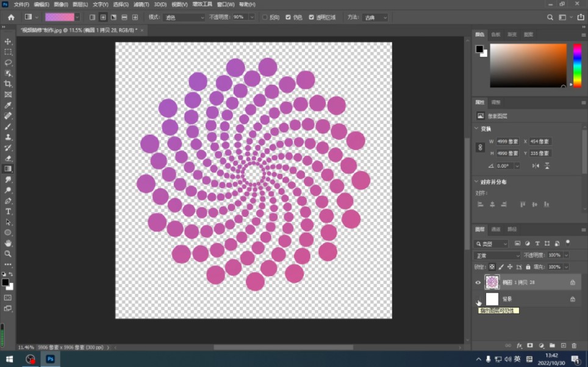
Task: Click the Zoom tool in toolbar
Action: [9, 254]
